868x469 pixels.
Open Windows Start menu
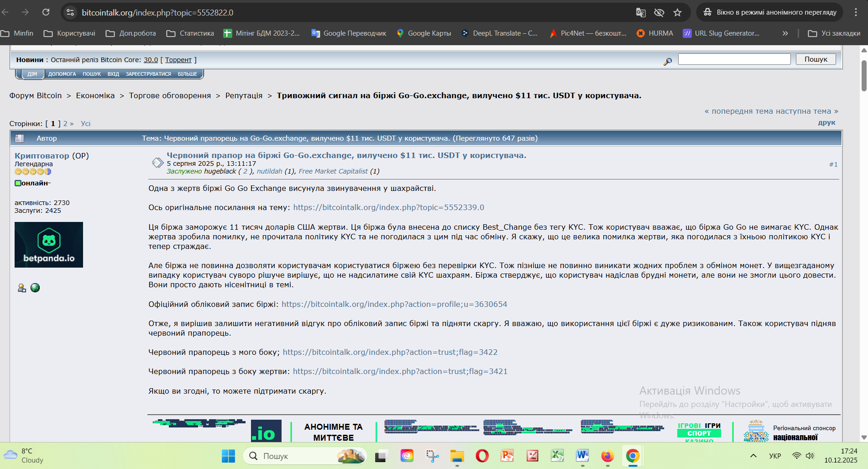(x=228, y=456)
